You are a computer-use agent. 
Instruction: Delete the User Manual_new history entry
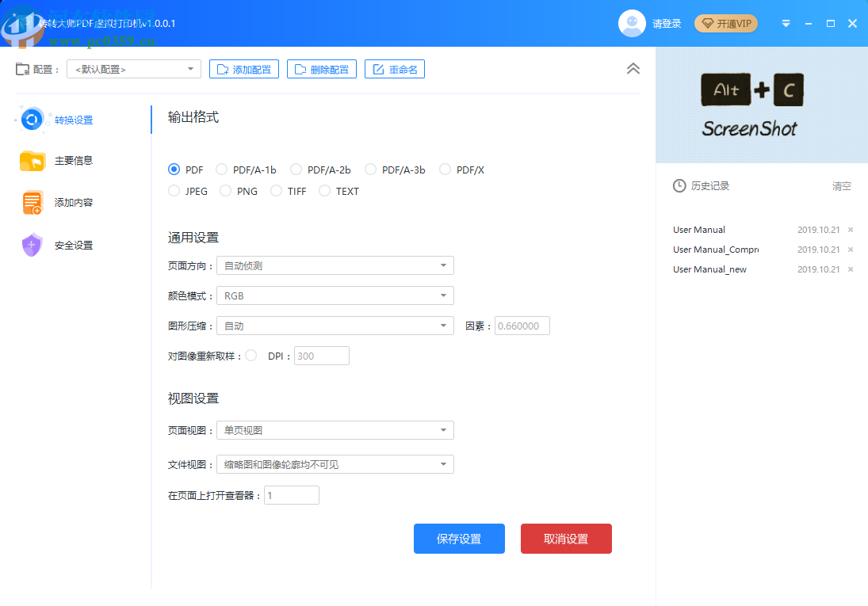pos(851,269)
